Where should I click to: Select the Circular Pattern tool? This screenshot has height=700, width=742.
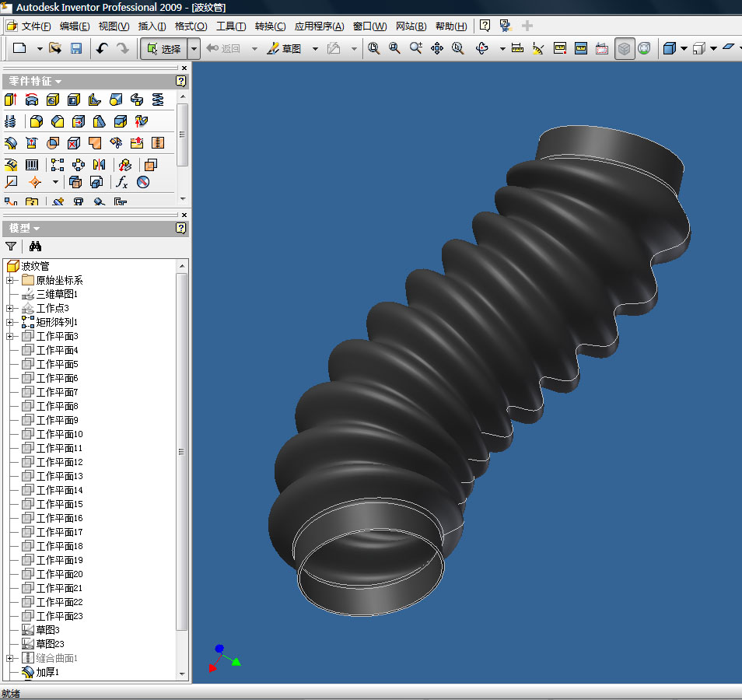click(x=79, y=165)
